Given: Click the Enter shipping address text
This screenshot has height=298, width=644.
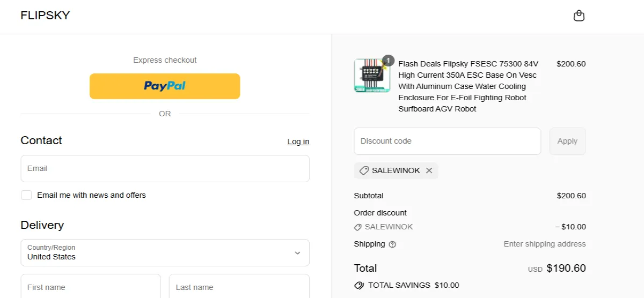Looking at the screenshot, I should click(545, 244).
